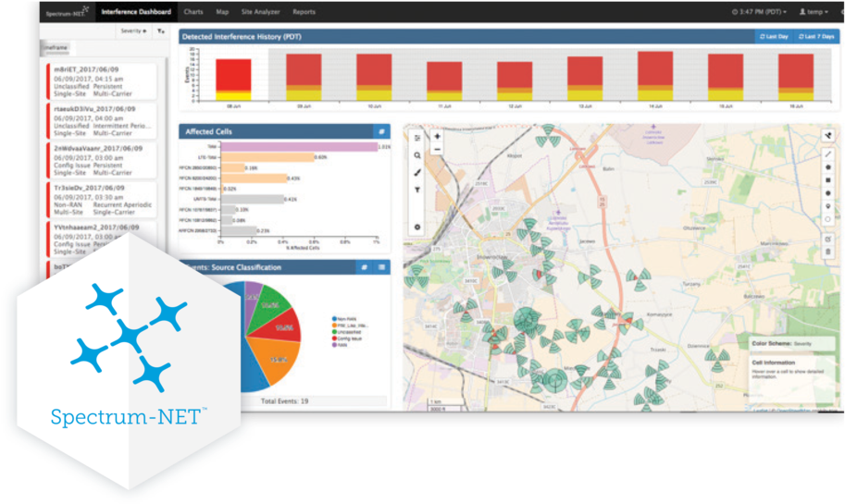The image size is (845, 504).
Task: Select the map paintbrush styling icon
Action: coord(417,173)
